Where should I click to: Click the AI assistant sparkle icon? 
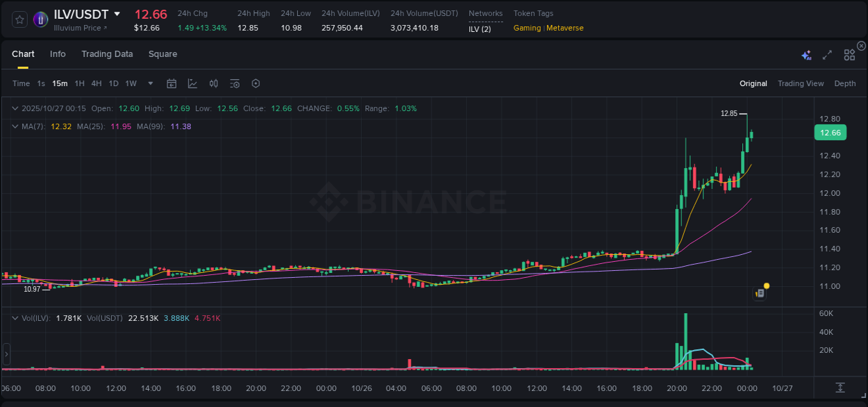(x=806, y=54)
